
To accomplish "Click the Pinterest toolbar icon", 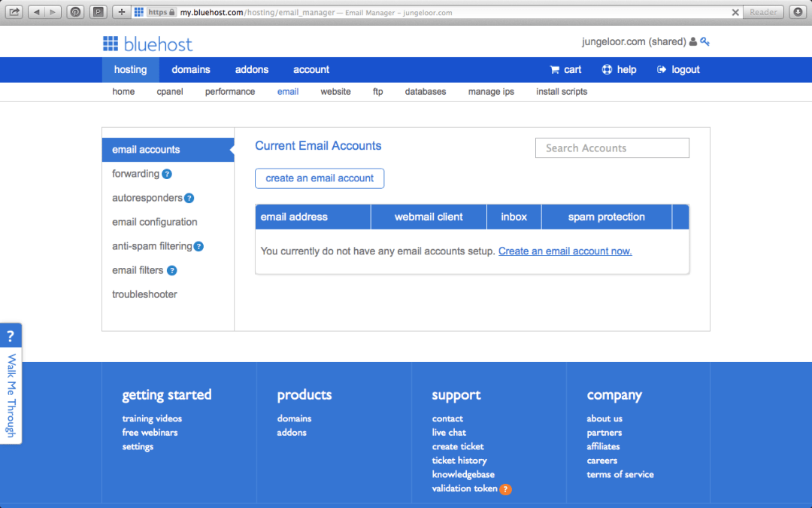I will click(x=76, y=12).
